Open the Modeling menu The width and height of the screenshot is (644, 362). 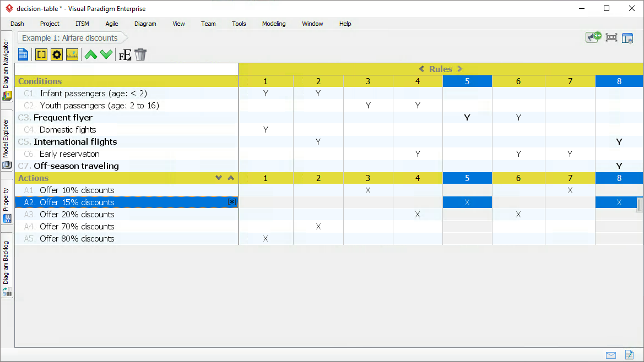tap(273, 24)
